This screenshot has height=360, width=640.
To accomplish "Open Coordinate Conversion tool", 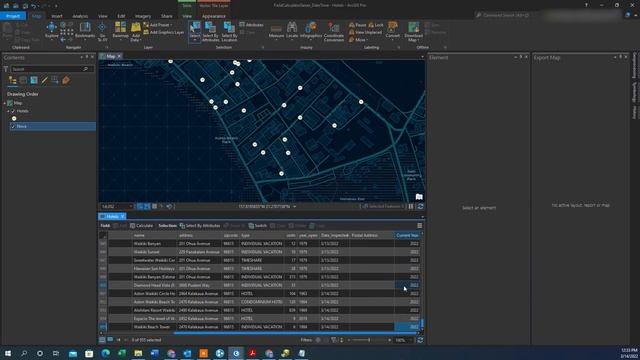I will point(334,32).
